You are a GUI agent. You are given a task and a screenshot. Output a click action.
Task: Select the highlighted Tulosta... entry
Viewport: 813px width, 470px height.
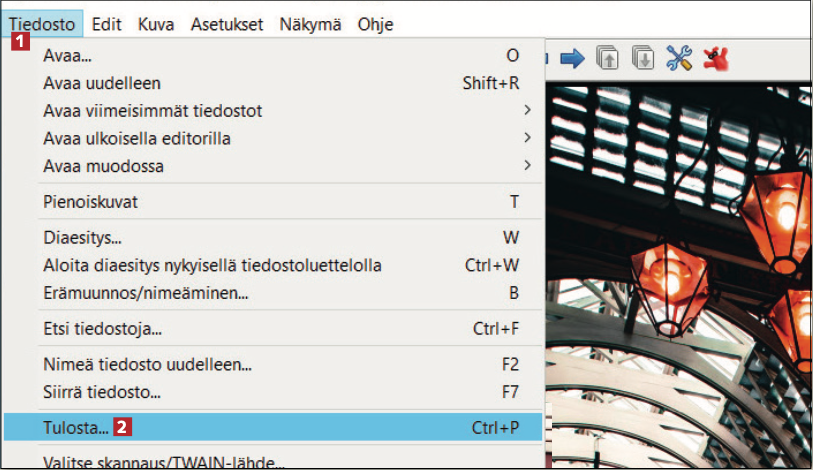[x=273, y=427]
